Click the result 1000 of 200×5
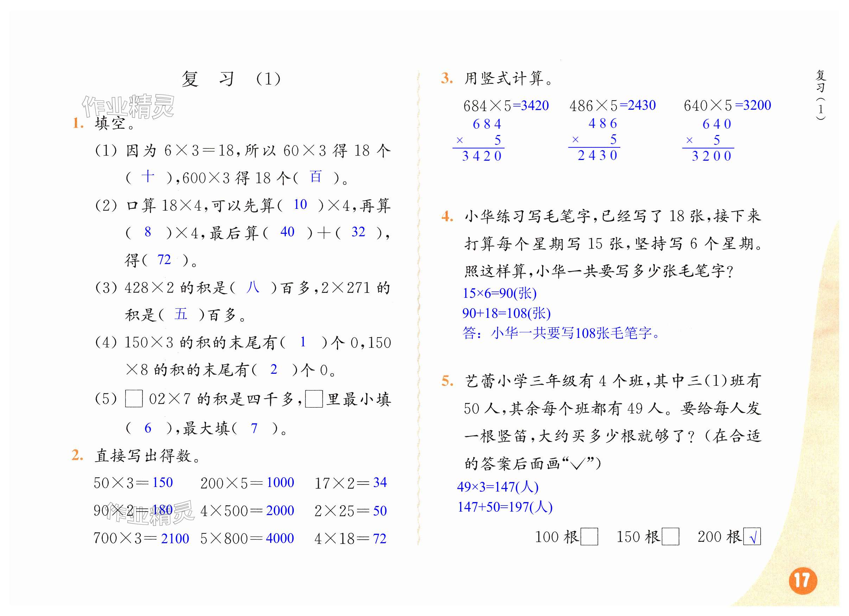The height and width of the screenshot is (616, 849). tap(280, 482)
